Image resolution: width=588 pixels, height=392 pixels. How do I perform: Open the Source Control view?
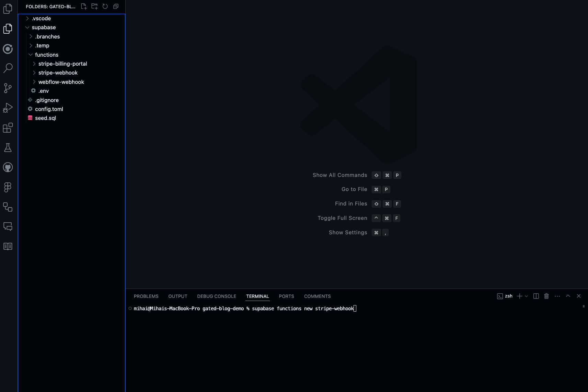coord(8,88)
